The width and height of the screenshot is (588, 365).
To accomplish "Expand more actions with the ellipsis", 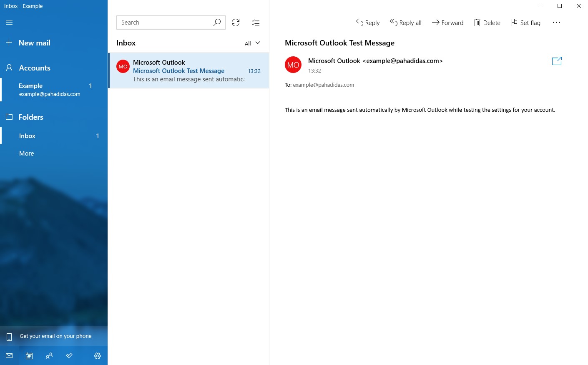I will tap(556, 23).
